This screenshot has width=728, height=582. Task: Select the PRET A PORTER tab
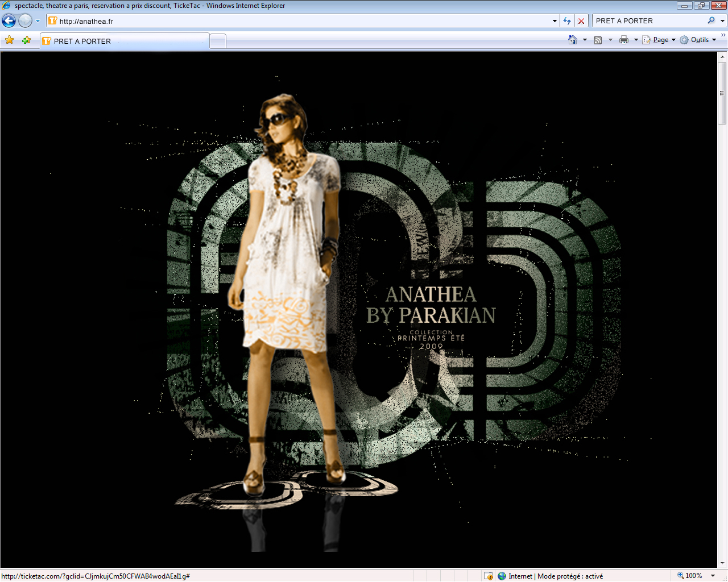(125, 41)
